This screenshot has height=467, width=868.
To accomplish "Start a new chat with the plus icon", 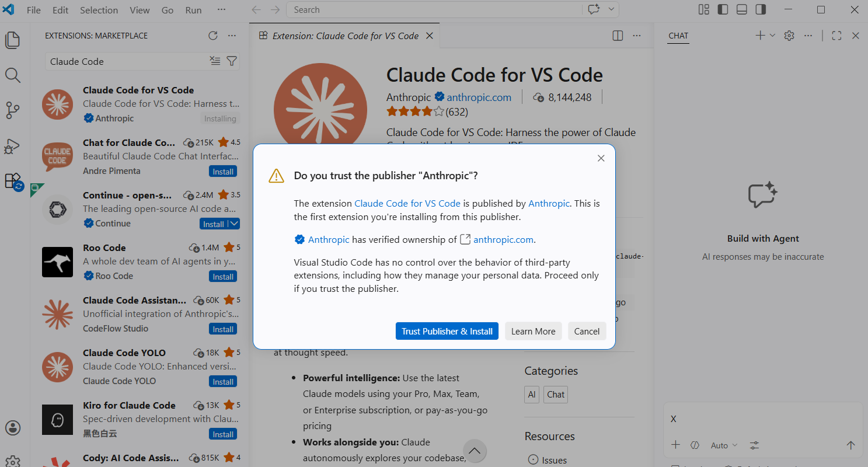I will click(x=759, y=35).
